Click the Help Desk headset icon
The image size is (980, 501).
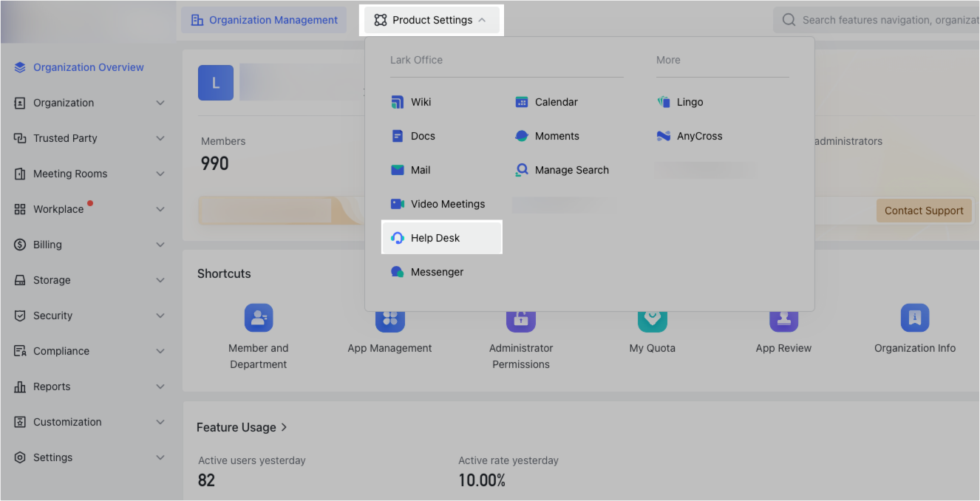coord(398,238)
